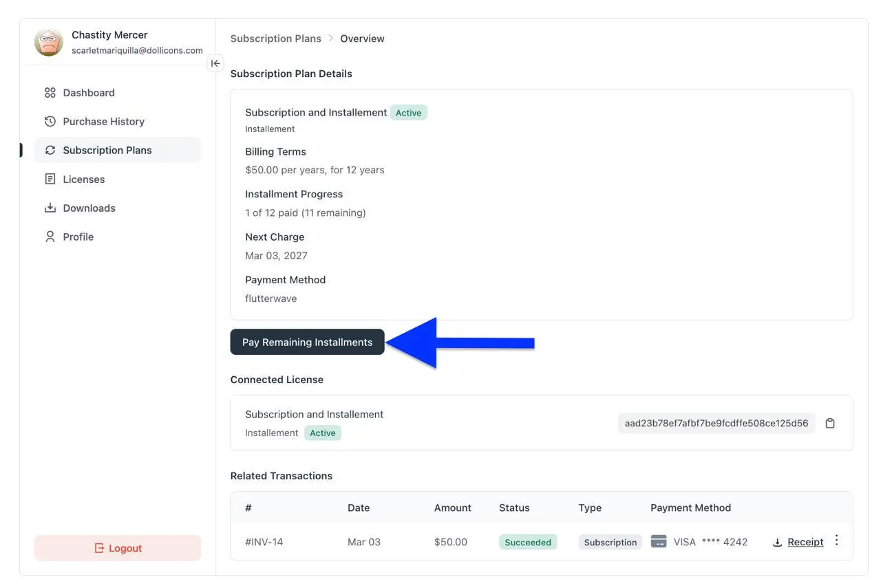Open the Purchase History page
881x588 pixels.
(x=103, y=122)
